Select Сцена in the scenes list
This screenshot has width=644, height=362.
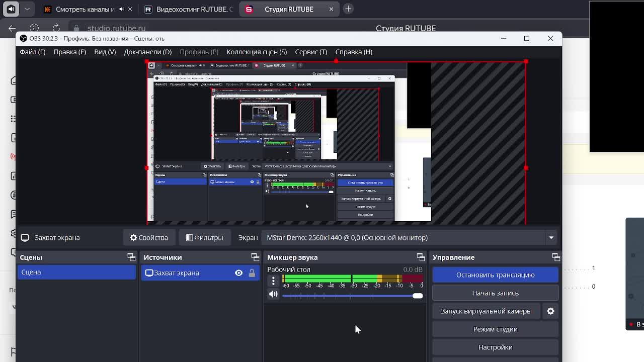coord(76,272)
